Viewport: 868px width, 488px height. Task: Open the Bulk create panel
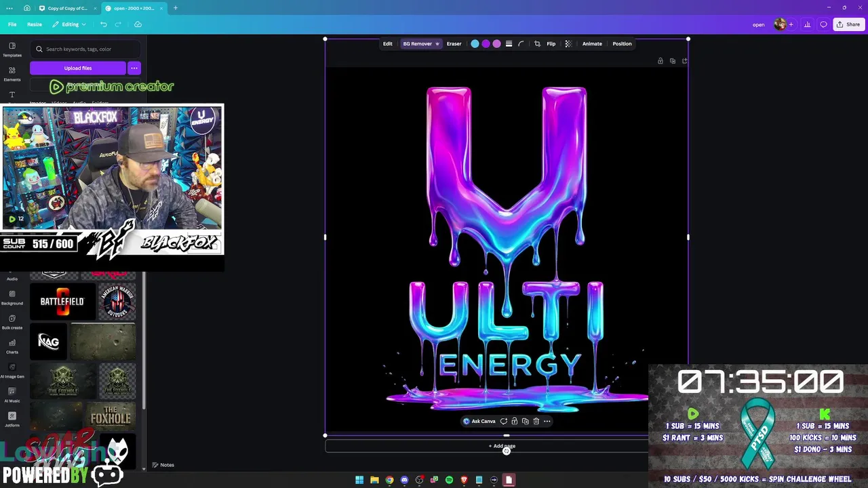12,322
